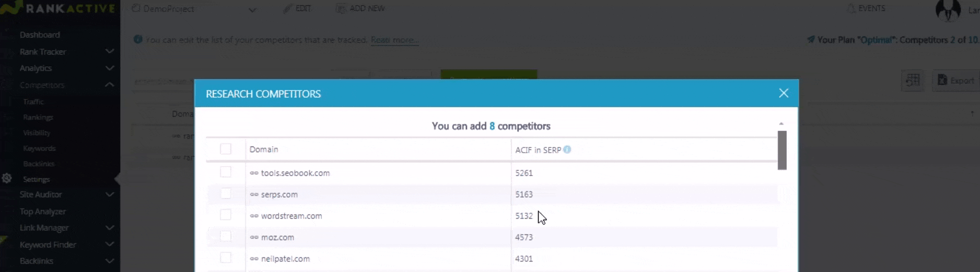Open the link icon next to wordstream.com
This screenshot has height=272, width=980.
coord(254,216)
